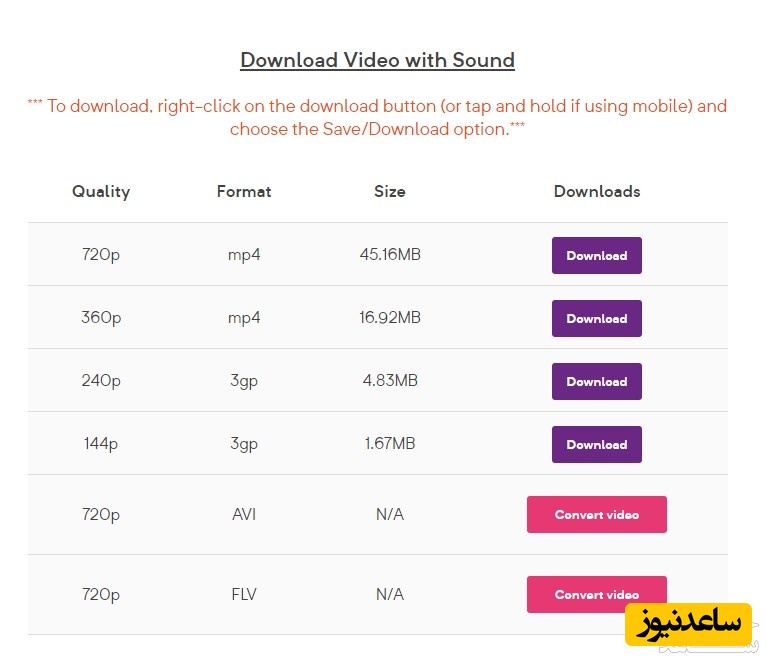Download the 240p 3gp video

coord(596,381)
